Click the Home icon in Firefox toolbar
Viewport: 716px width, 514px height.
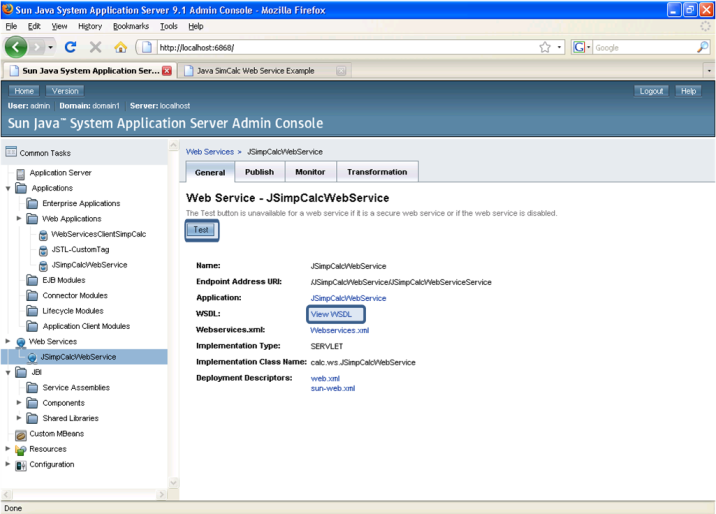tap(121, 47)
